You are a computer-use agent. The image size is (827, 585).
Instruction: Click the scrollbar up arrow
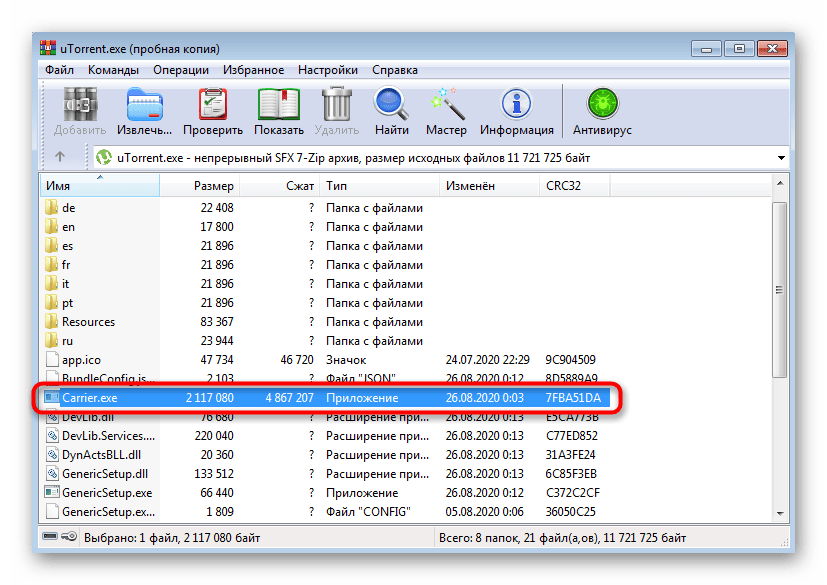(x=780, y=183)
